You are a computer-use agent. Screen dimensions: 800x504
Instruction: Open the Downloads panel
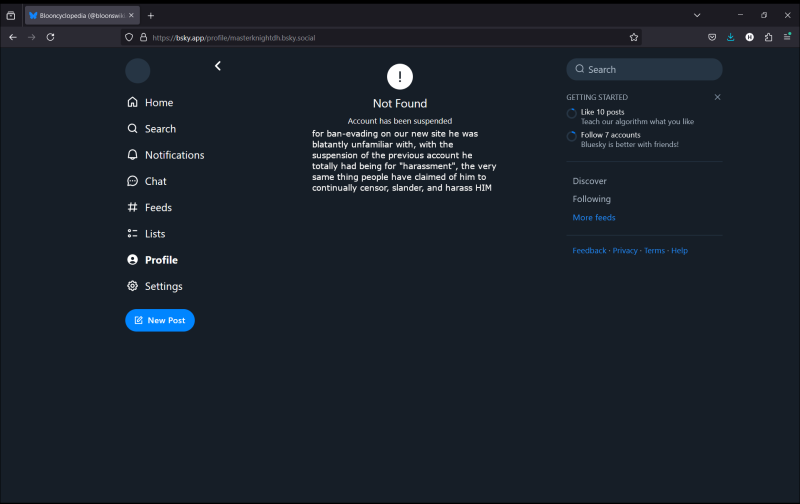click(731, 37)
